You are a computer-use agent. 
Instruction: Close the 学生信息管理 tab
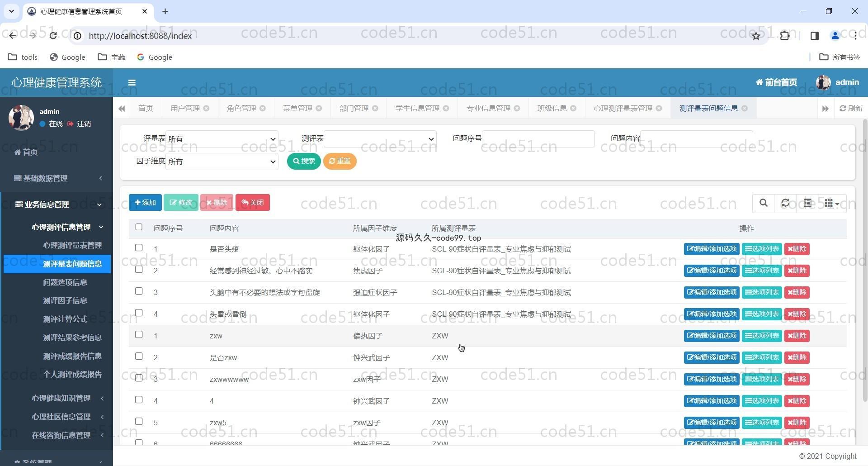(x=446, y=108)
